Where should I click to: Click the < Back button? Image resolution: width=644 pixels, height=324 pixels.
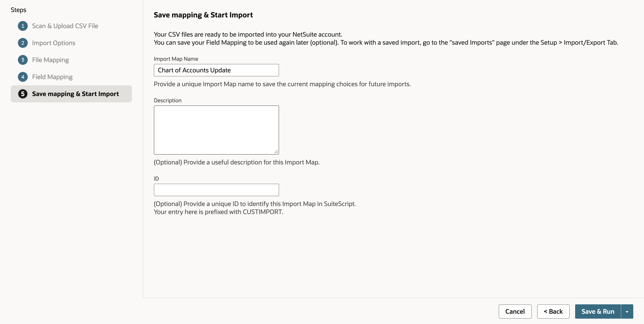click(x=553, y=311)
